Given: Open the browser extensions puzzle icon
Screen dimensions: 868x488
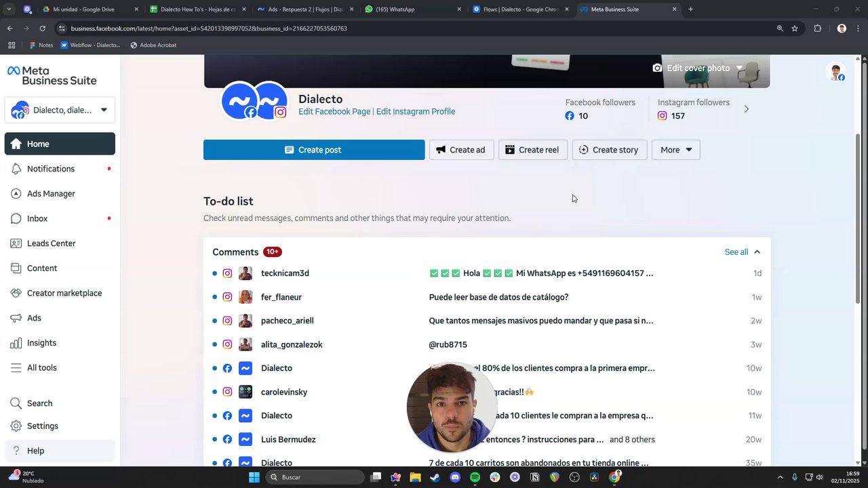Looking at the screenshot, I should pyautogui.click(x=817, y=28).
